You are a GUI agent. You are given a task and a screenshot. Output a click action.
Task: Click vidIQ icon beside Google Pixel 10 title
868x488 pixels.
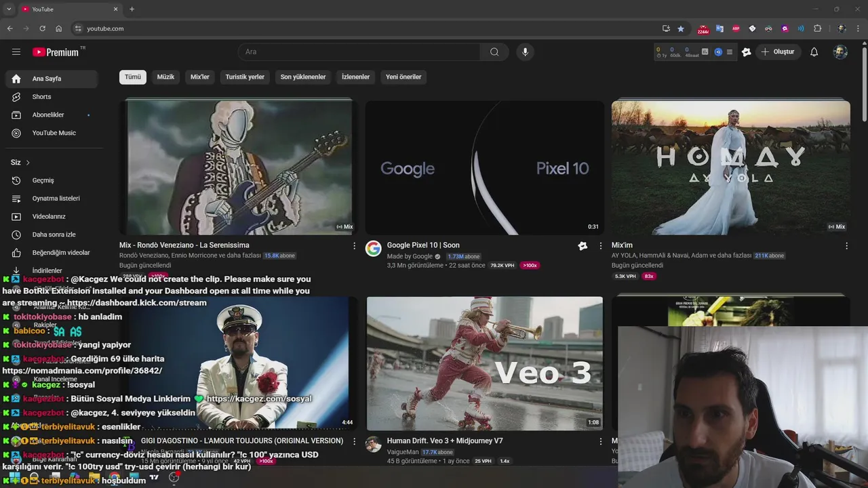[582, 246]
